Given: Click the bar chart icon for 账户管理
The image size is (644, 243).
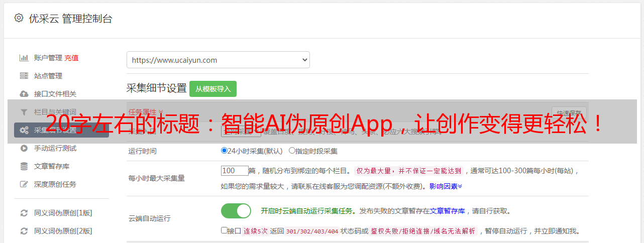Looking at the screenshot, I should coord(24,58).
